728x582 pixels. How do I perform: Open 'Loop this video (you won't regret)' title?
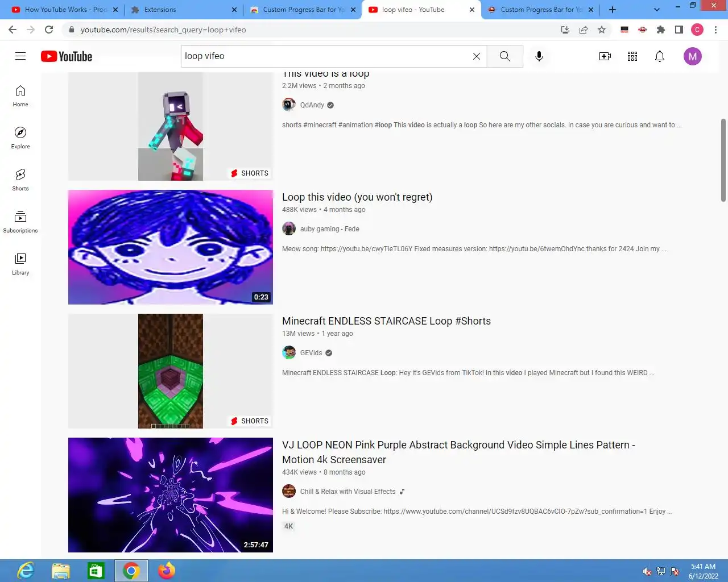tap(357, 197)
